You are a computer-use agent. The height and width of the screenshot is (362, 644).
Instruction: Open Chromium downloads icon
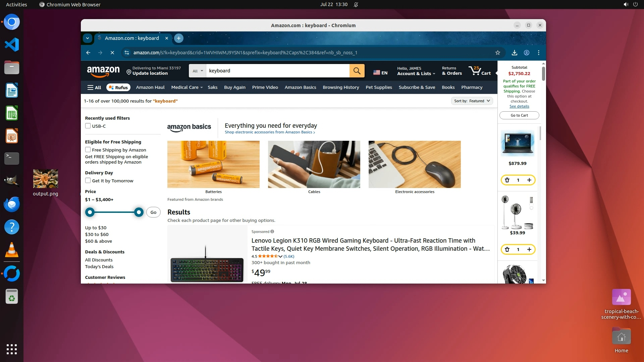514,53
